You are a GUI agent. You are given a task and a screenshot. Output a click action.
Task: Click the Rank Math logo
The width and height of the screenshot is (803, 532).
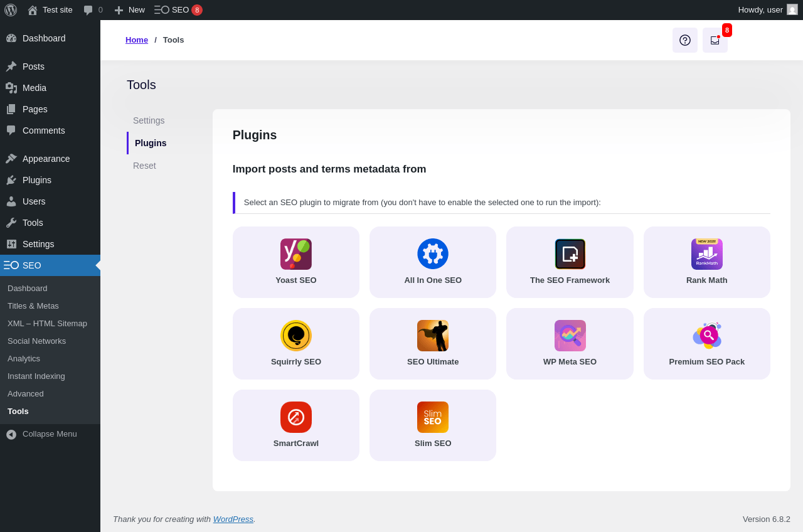pos(707,254)
